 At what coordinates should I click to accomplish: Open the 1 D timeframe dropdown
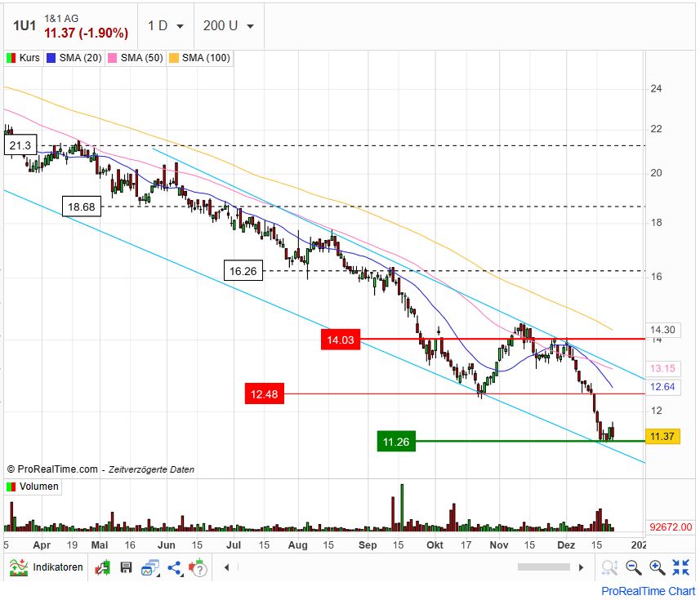coord(166,26)
